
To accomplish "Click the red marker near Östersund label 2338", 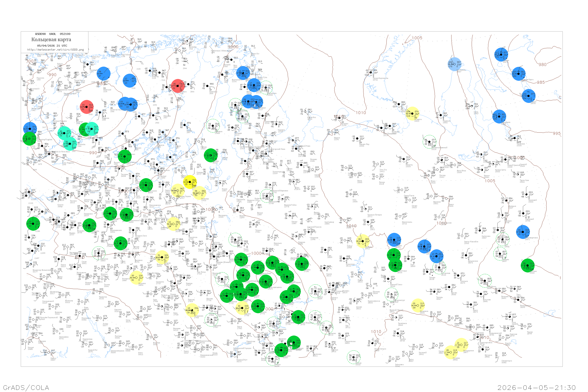I will coord(86,107).
